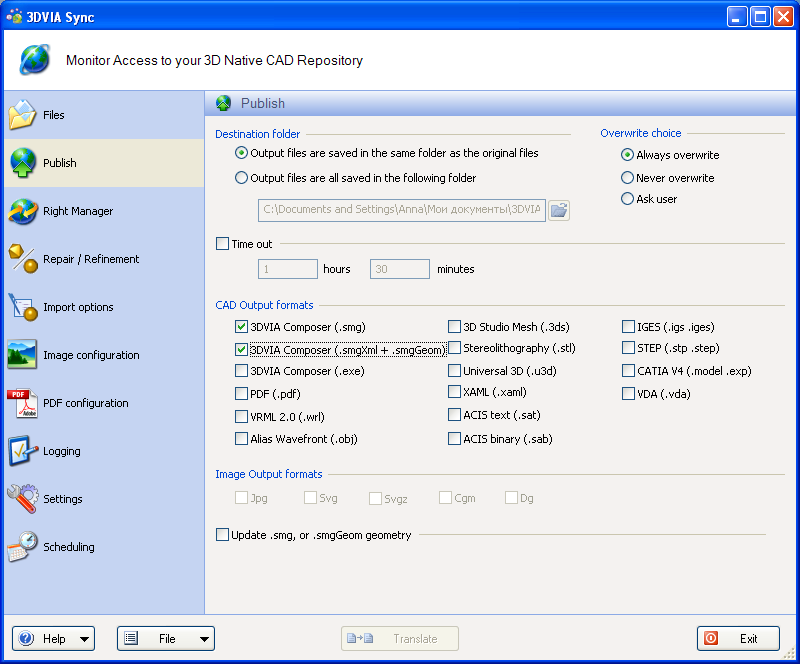
Task: Switch to Logging section
Action: tap(104, 451)
